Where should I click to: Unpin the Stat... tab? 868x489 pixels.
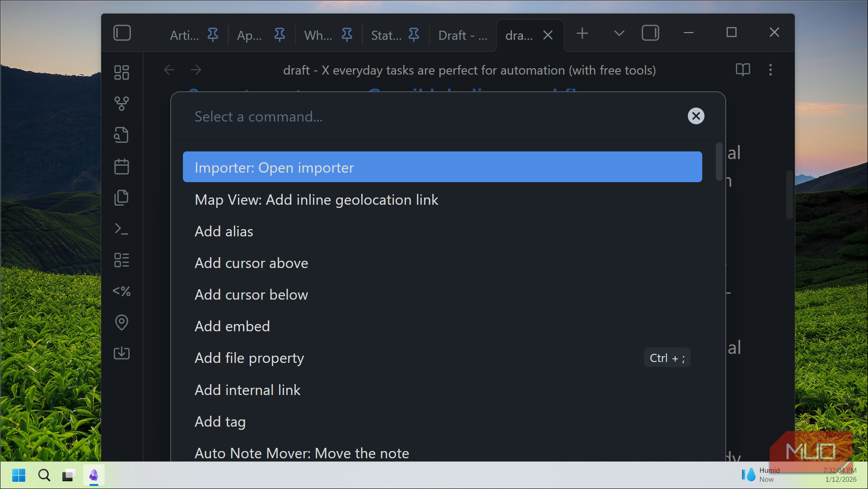pos(414,35)
